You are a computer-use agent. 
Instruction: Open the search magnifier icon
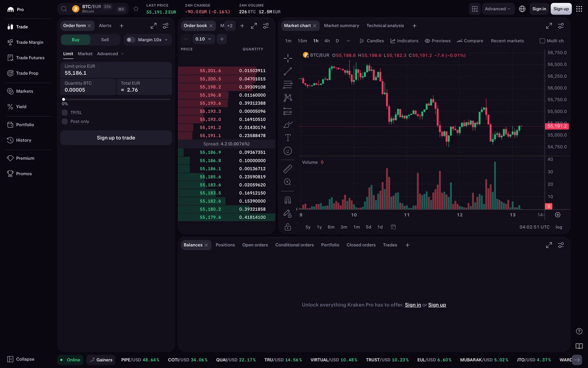(x=64, y=9)
